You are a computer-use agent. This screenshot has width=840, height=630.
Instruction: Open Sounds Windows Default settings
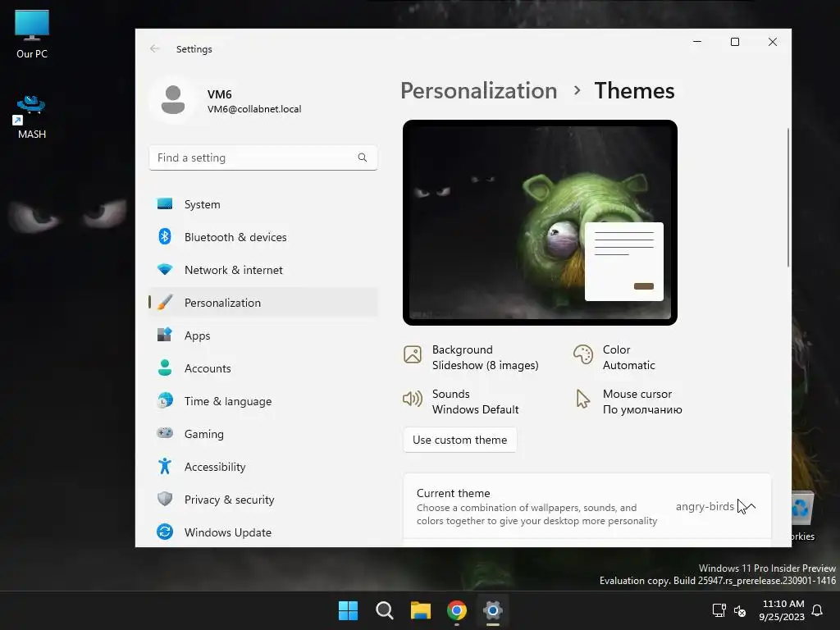(461, 402)
